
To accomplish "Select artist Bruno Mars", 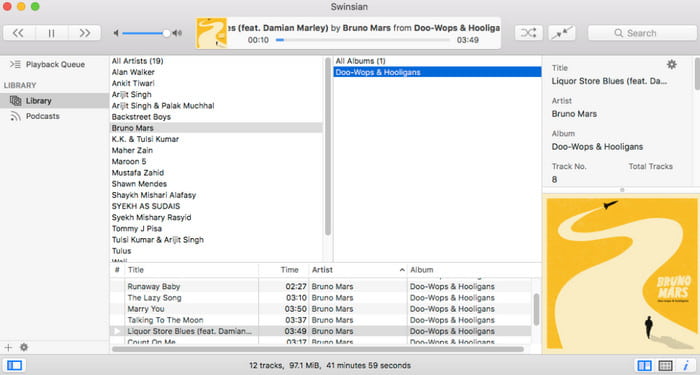I will (216, 128).
